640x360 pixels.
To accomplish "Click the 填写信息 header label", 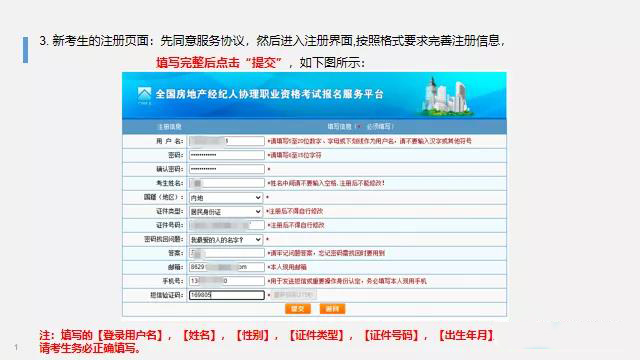I will tap(339, 127).
